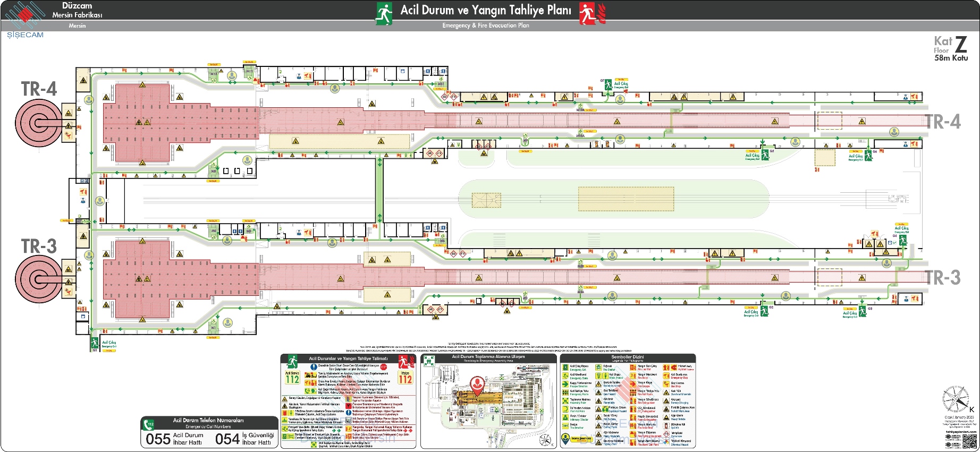Click the TR-3 concentric circle furnace symbol
980x452 pixels.
38,279
